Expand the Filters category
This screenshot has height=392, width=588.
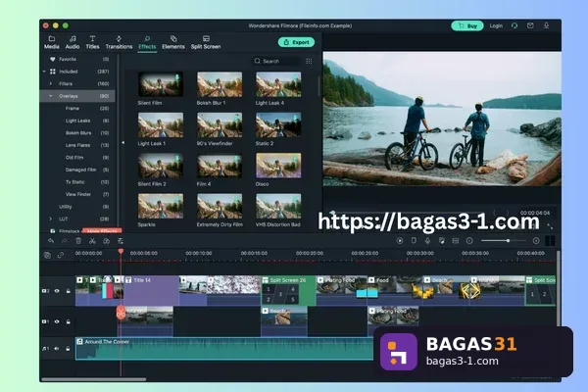point(51,83)
